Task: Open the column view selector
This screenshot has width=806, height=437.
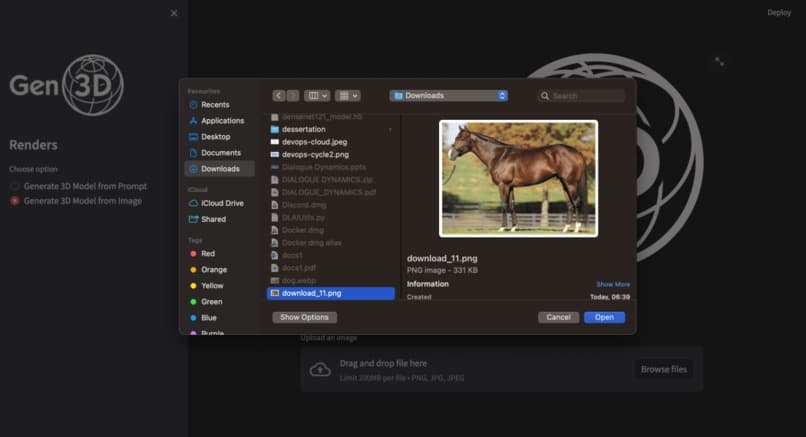Action: (x=317, y=96)
